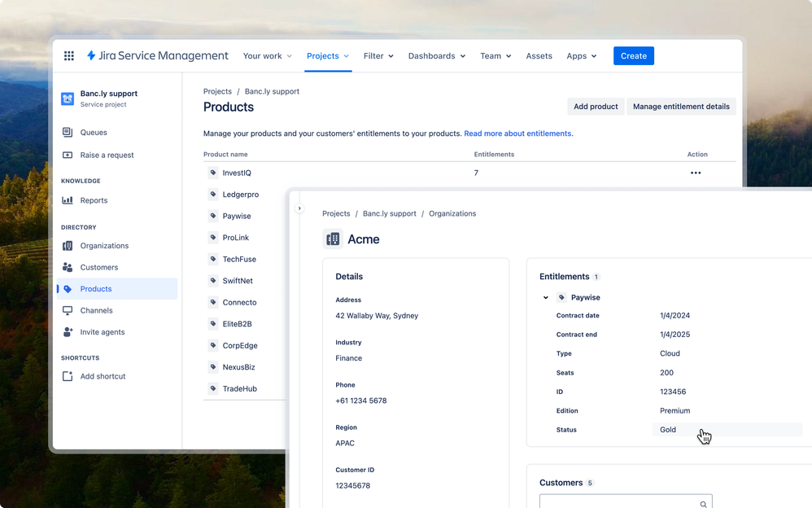Click the Create button

(x=634, y=55)
